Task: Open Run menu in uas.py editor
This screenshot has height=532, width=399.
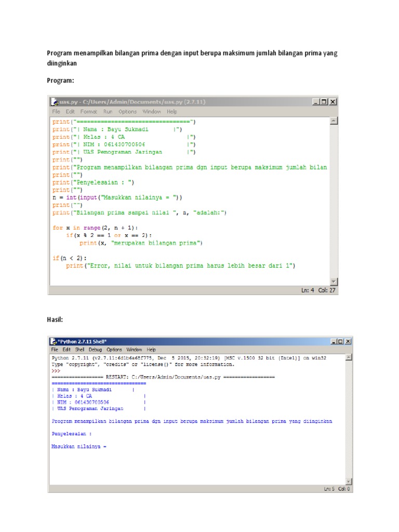Action: [108, 111]
